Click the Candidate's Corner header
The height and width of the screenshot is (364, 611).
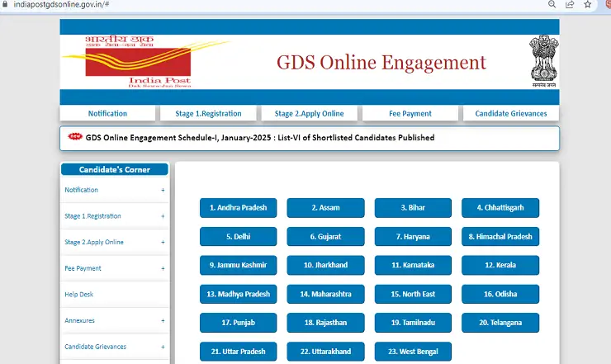tap(115, 169)
